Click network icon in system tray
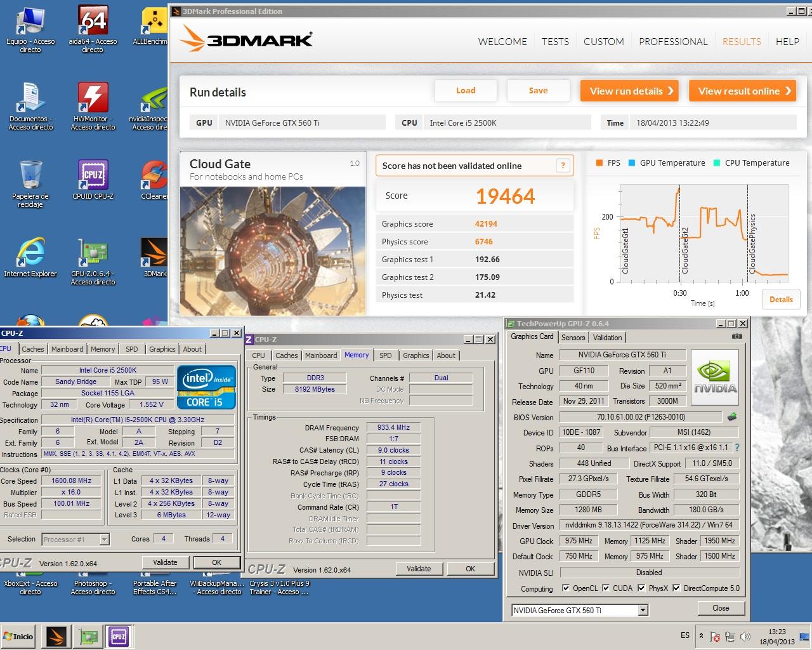The image size is (812, 650). point(730,637)
